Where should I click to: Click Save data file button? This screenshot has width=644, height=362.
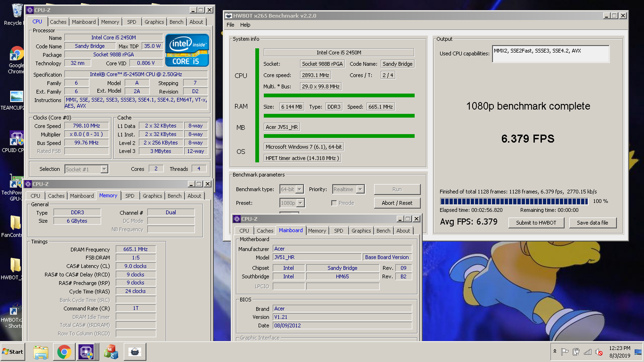pyautogui.click(x=592, y=223)
